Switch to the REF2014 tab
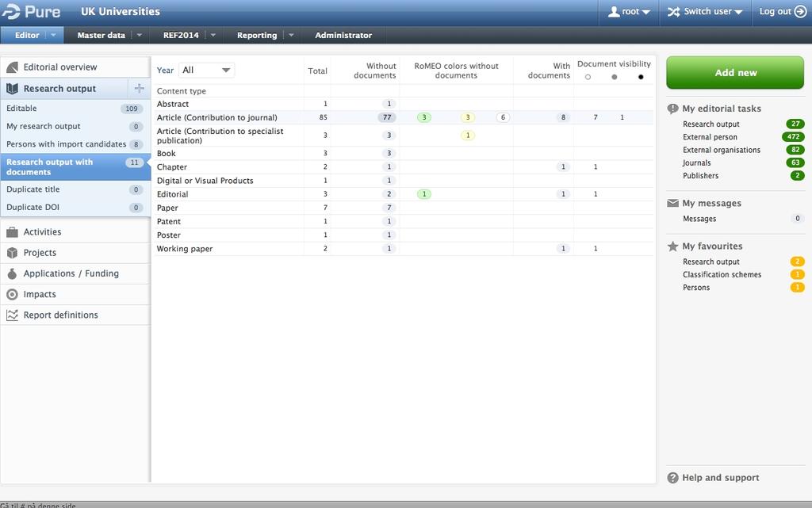Screen dimensions: 812x508 tap(181, 35)
